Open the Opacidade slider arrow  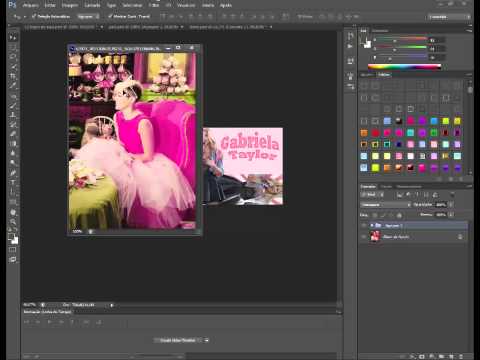[x=451, y=205]
